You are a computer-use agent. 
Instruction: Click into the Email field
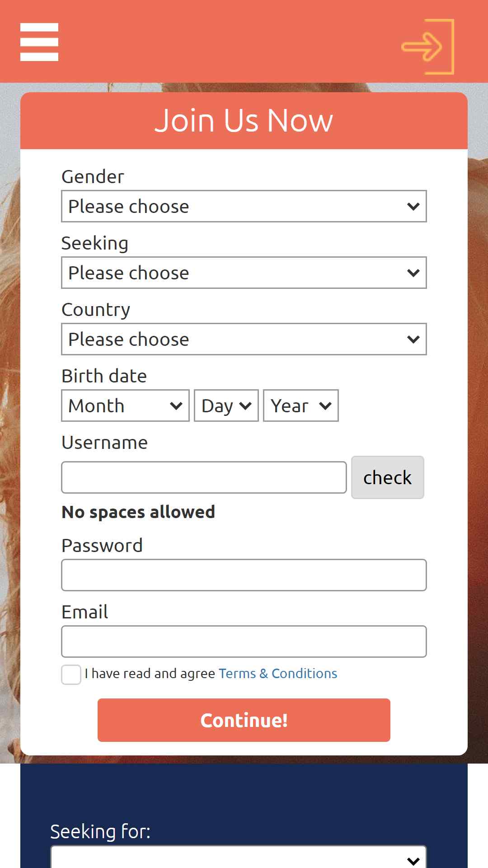(244, 642)
